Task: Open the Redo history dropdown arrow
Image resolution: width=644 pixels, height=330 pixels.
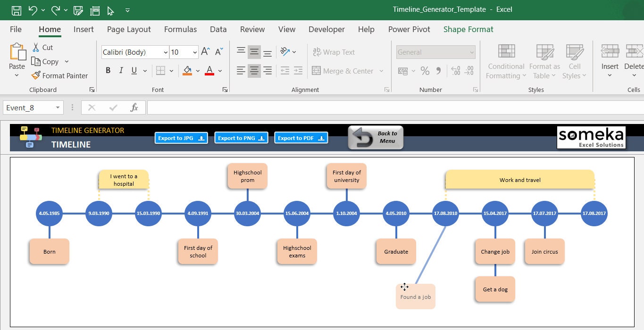Action: tap(66, 10)
